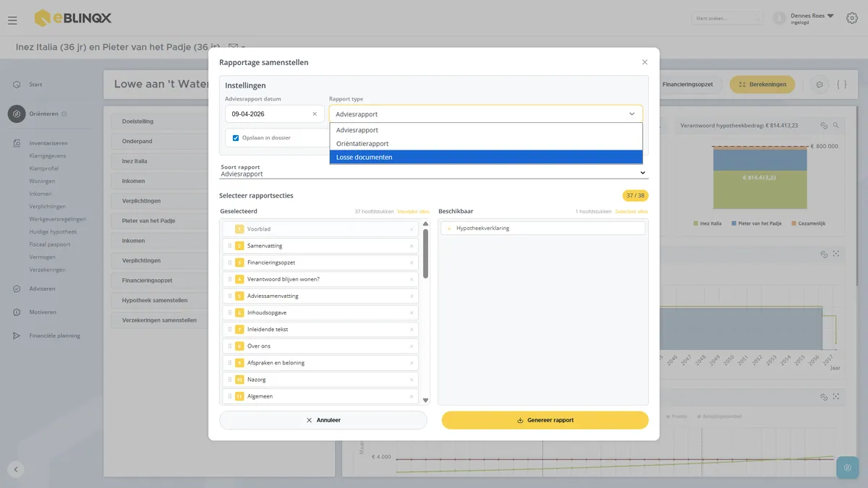
Task: Click the link icon beside Verantwoord hypotheekbedrag
Action: pyautogui.click(x=825, y=125)
